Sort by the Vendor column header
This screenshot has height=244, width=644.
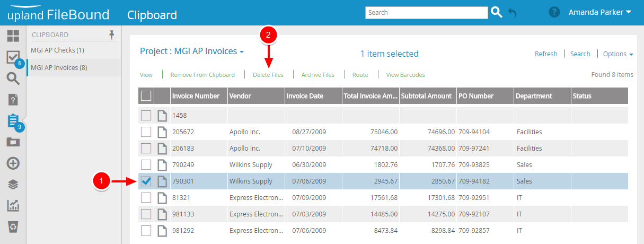coord(240,96)
